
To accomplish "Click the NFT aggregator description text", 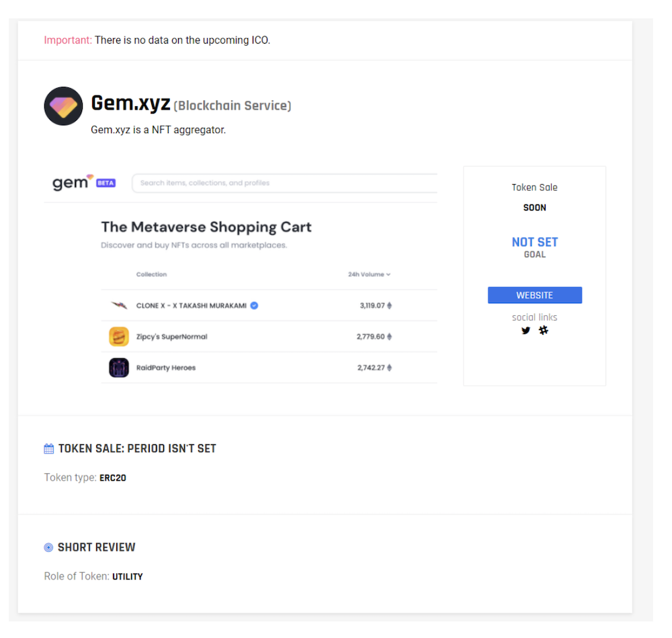I will pos(158,130).
